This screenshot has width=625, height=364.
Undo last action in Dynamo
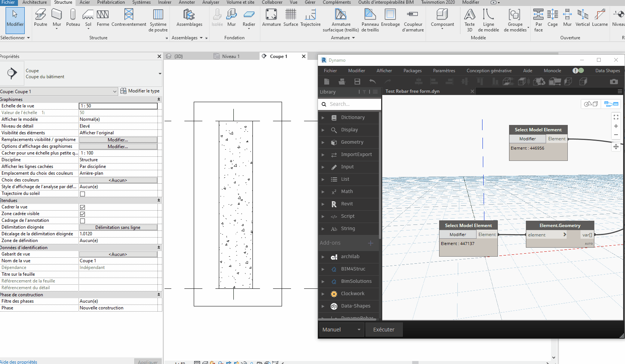(373, 82)
